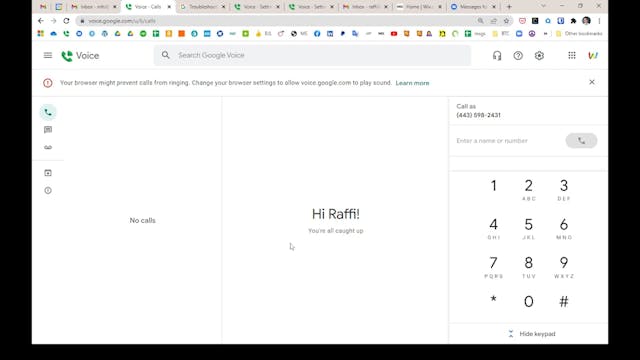Switch to the Messages browser tab
Image resolution: width=640 pixels, height=360 pixels.
coord(473,7)
